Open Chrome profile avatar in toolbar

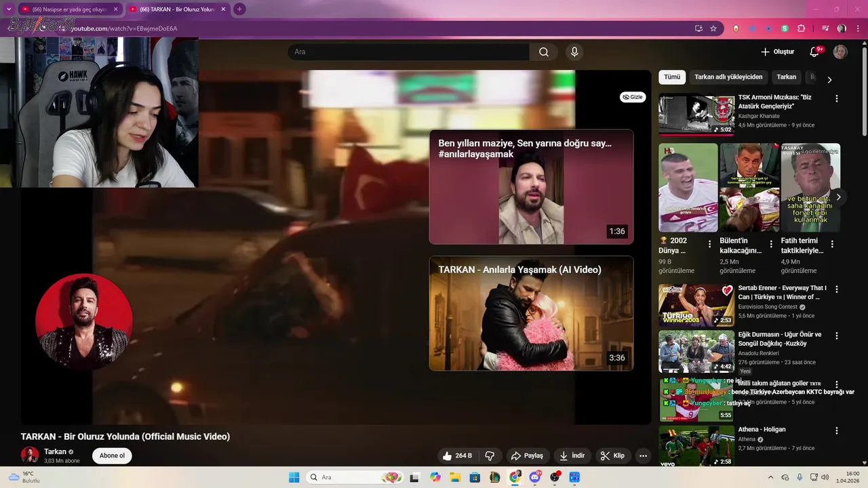842,28
